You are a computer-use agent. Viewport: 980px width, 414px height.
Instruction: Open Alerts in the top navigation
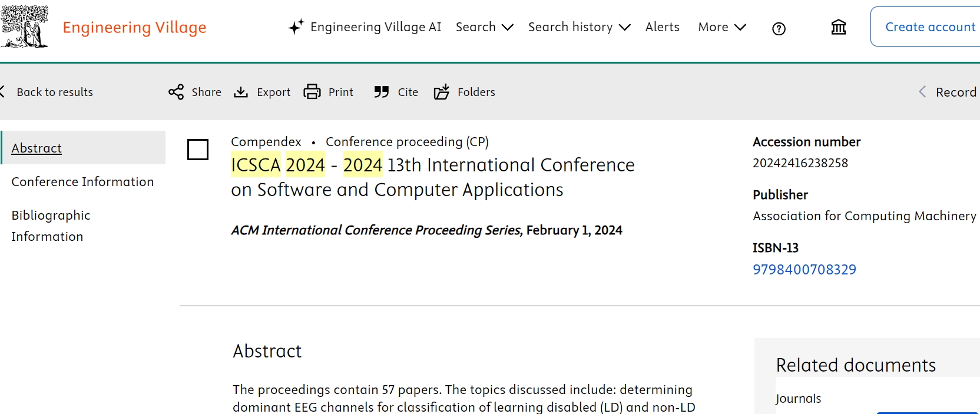662,27
